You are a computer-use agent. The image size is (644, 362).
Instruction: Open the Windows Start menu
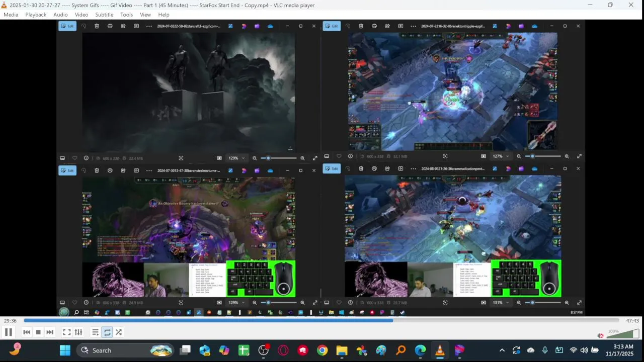click(x=65, y=350)
